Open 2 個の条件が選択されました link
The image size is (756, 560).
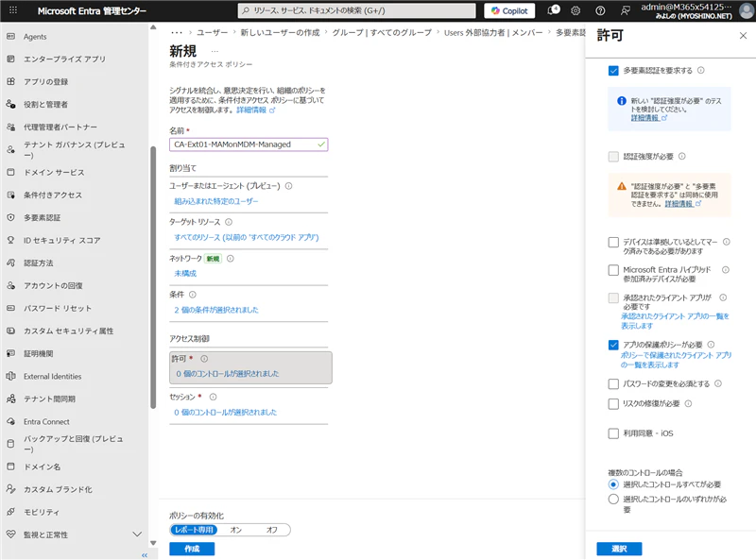coord(216,310)
